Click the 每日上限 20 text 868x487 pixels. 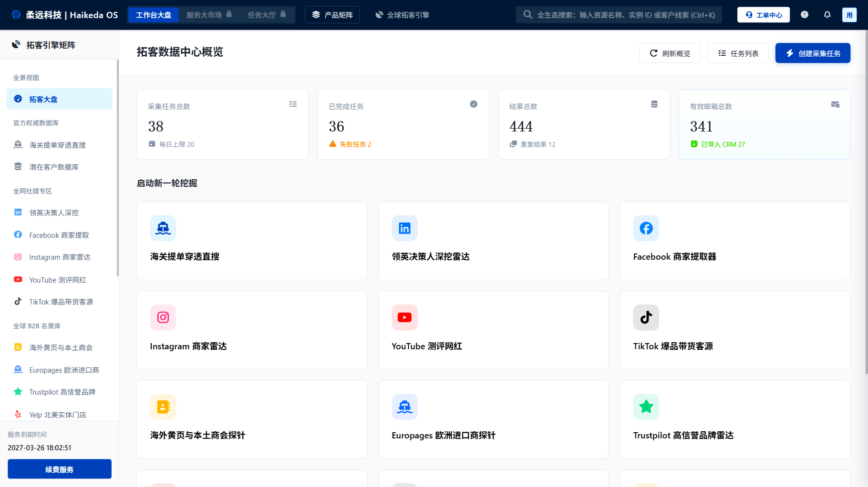tap(177, 144)
